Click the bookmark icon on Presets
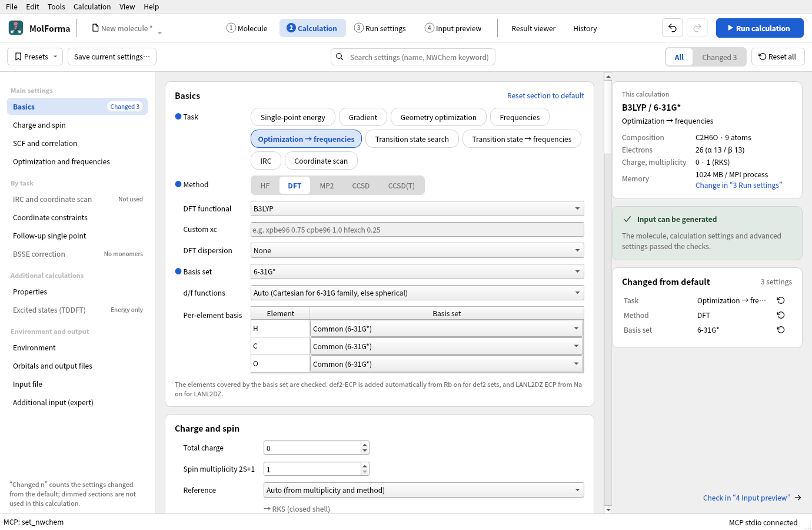The height and width of the screenshot is (530, 812). (x=18, y=57)
